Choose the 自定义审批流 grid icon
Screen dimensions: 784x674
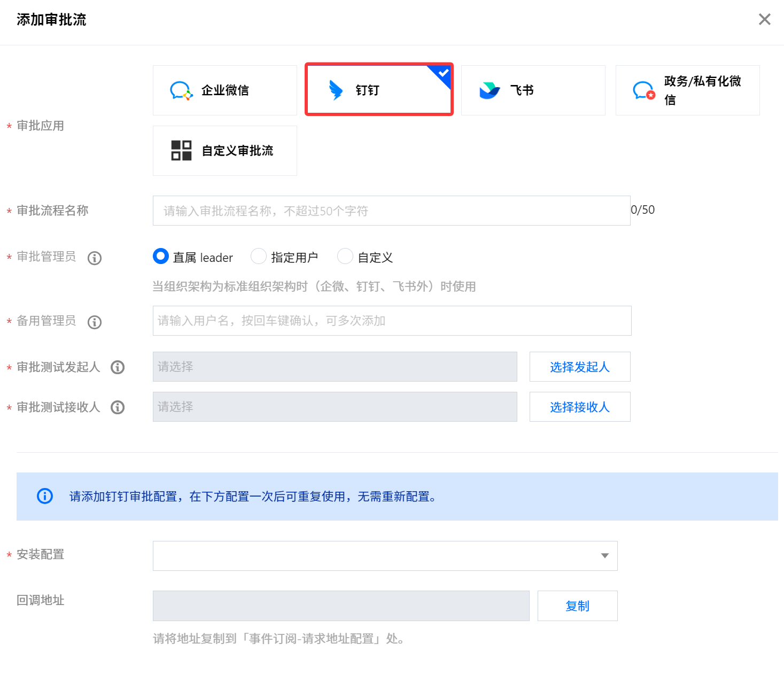click(181, 151)
